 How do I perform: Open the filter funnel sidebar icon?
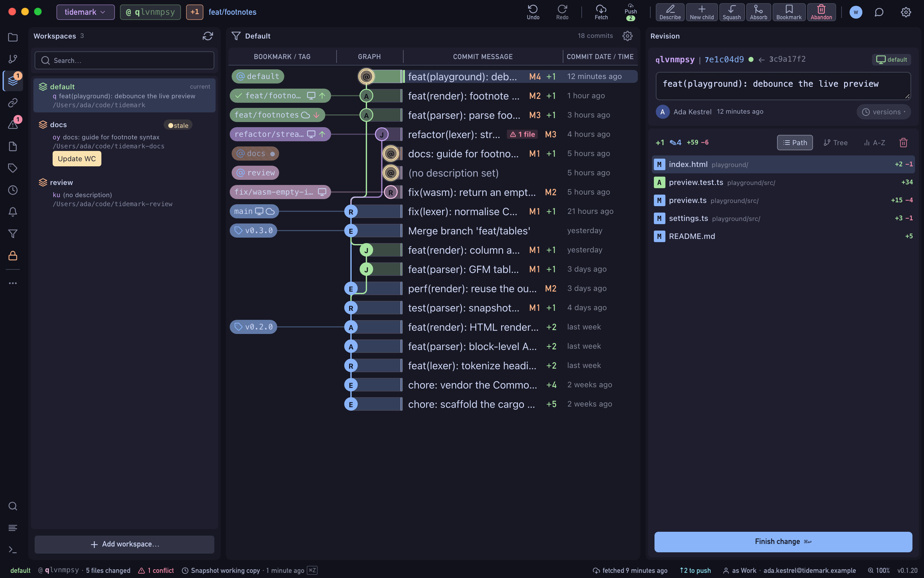click(x=13, y=233)
